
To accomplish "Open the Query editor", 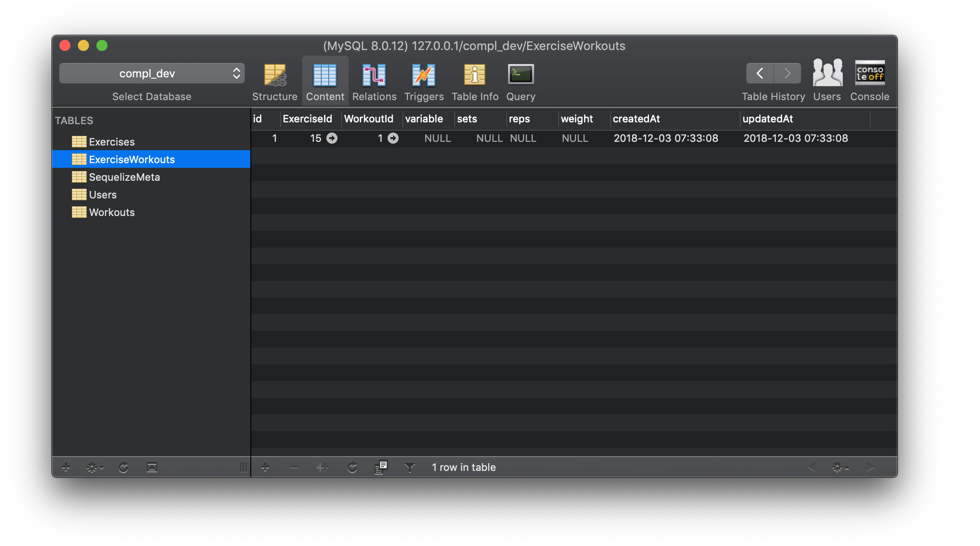I will coord(521,82).
